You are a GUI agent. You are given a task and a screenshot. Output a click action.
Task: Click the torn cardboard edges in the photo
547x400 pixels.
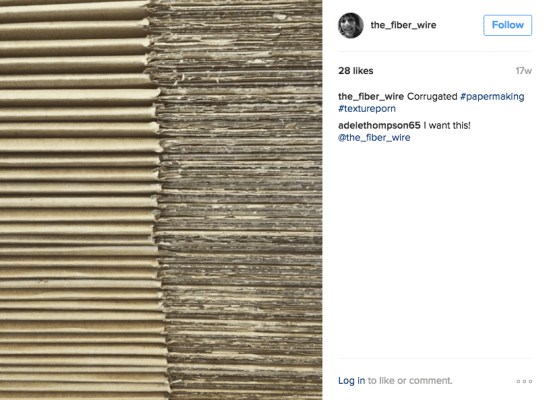[242, 200]
